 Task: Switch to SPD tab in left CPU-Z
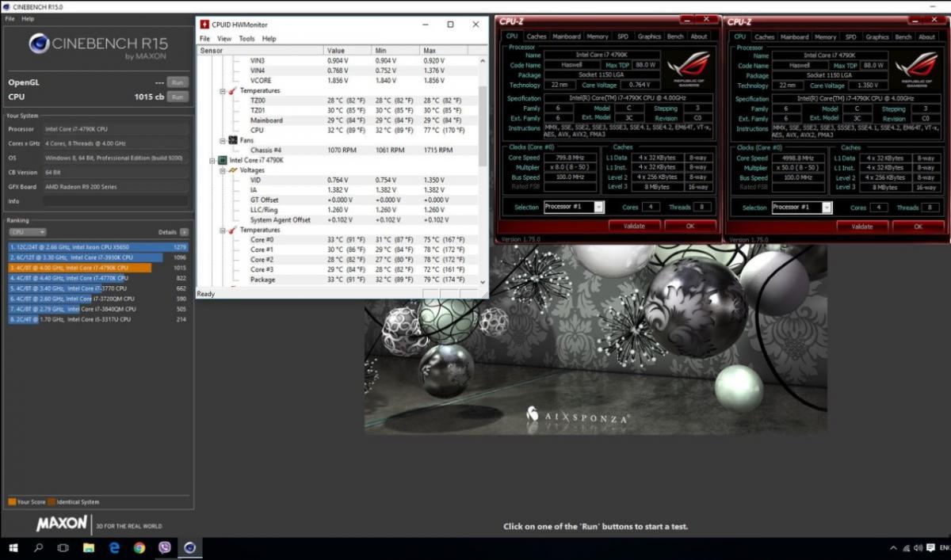click(623, 36)
